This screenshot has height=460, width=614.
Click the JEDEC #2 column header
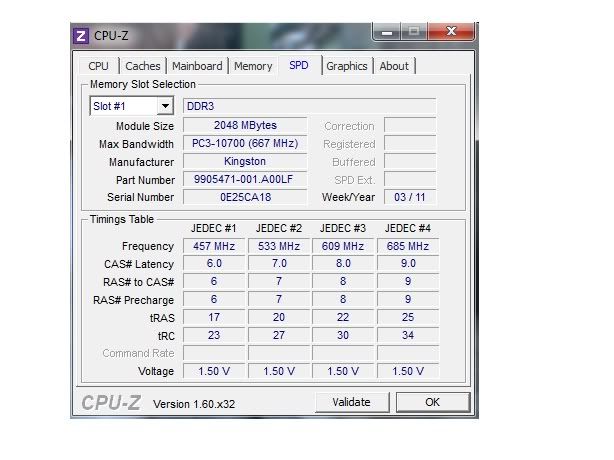[279, 228]
